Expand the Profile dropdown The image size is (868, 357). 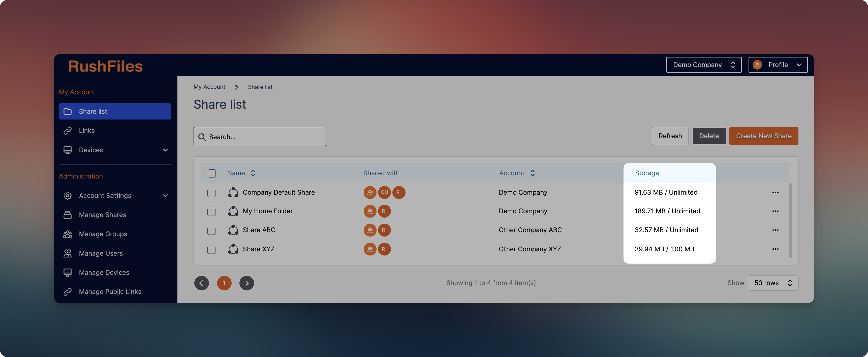click(x=778, y=65)
